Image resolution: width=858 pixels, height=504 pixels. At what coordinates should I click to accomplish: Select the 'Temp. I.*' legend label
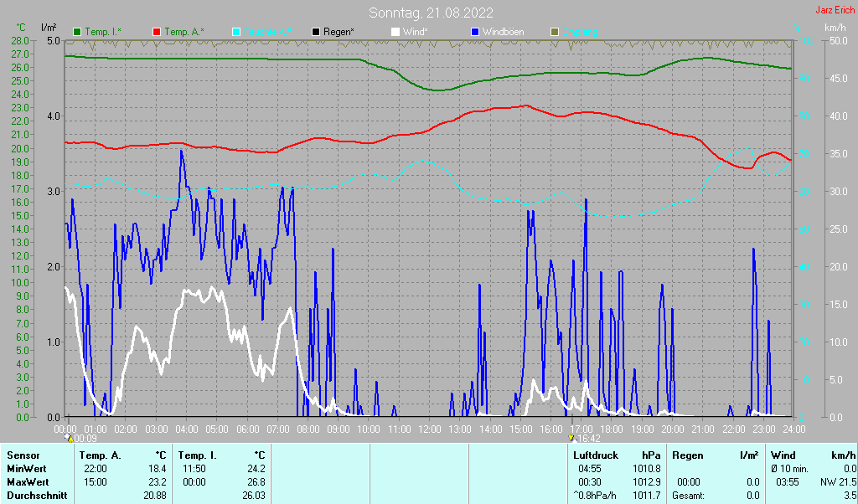pyautogui.click(x=103, y=33)
